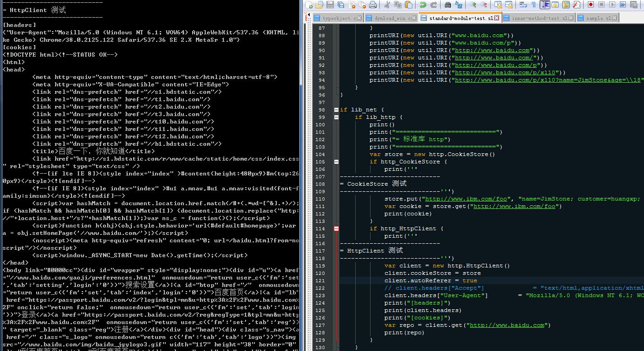Collapse the 'if http_CookieStore' fold marker

[336, 162]
